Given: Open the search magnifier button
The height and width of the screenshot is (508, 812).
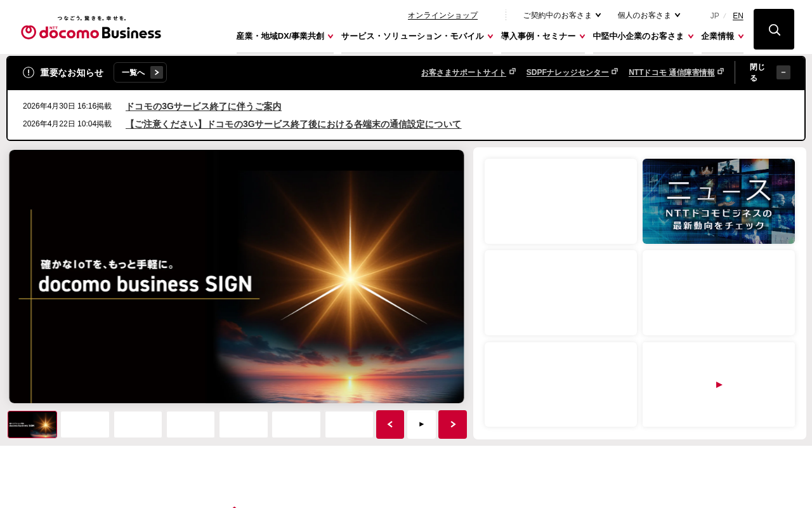Looking at the screenshot, I should [x=774, y=29].
